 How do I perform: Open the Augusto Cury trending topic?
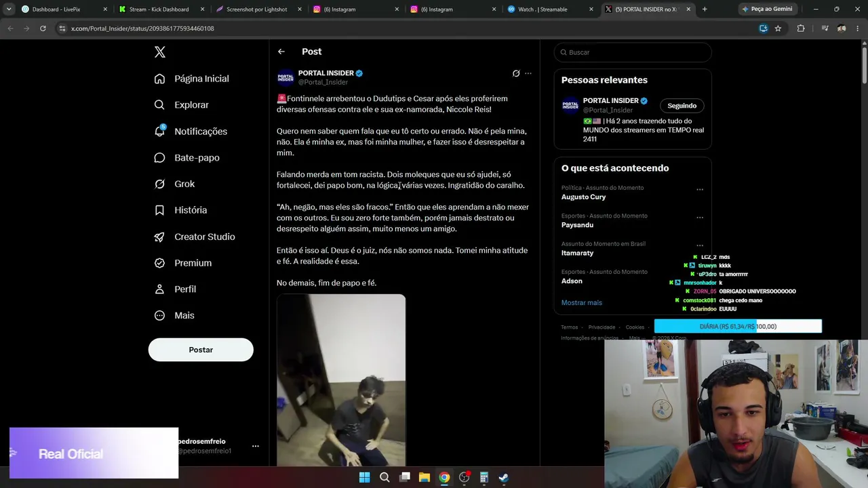(583, 197)
